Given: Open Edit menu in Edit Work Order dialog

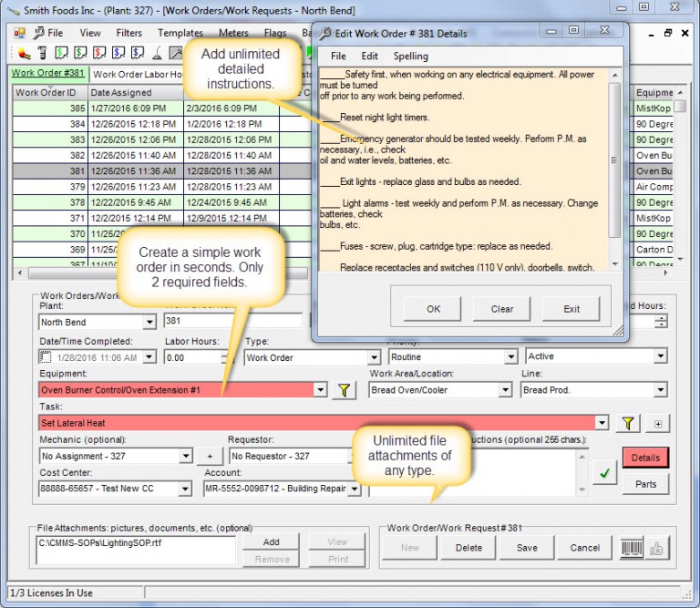Looking at the screenshot, I should coord(370,57).
